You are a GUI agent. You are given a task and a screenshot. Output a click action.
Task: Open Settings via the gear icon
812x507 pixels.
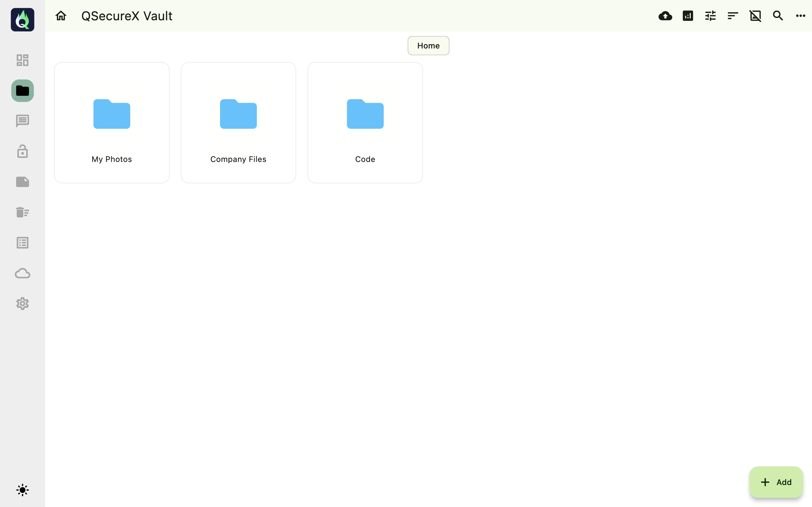[x=22, y=303]
